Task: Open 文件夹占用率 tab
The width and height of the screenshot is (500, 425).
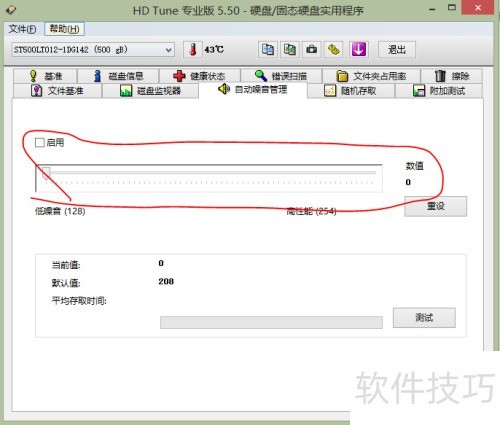Action: point(371,76)
